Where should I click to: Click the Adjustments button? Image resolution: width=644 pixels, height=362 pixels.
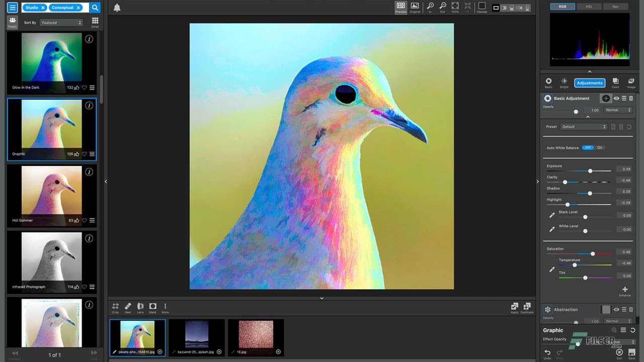[x=589, y=83]
